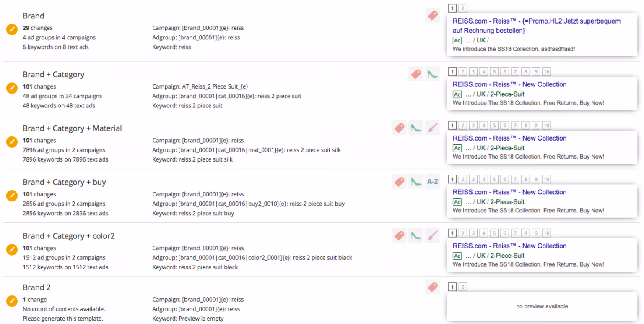Screen dimensions: 644x324
Task: Open preview page 3 of Brand + Category
Action: tap(473, 71)
